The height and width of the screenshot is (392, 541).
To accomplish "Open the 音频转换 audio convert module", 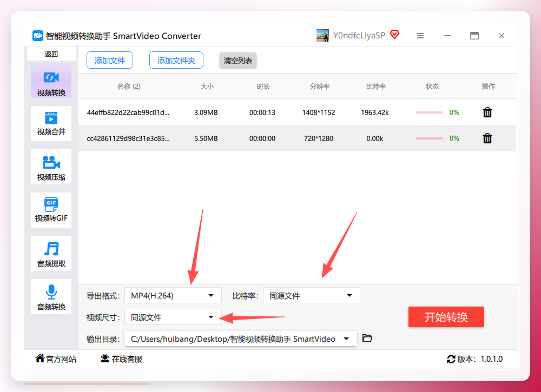I will pyautogui.click(x=51, y=296).
